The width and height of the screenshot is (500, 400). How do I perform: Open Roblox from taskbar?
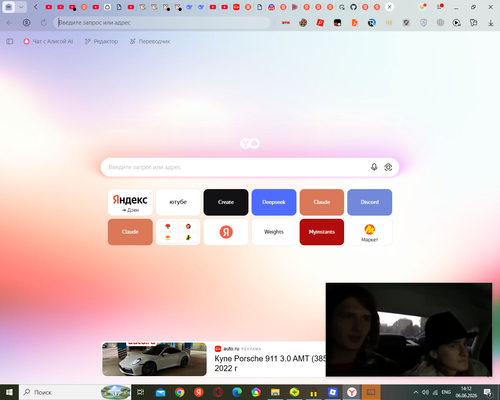(x=333, y=392)
